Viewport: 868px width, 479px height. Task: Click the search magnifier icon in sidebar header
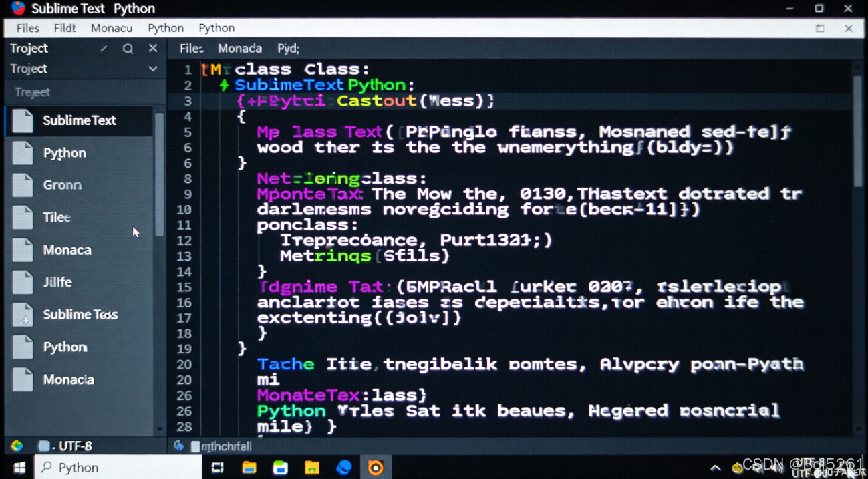[x=128, y=49]
